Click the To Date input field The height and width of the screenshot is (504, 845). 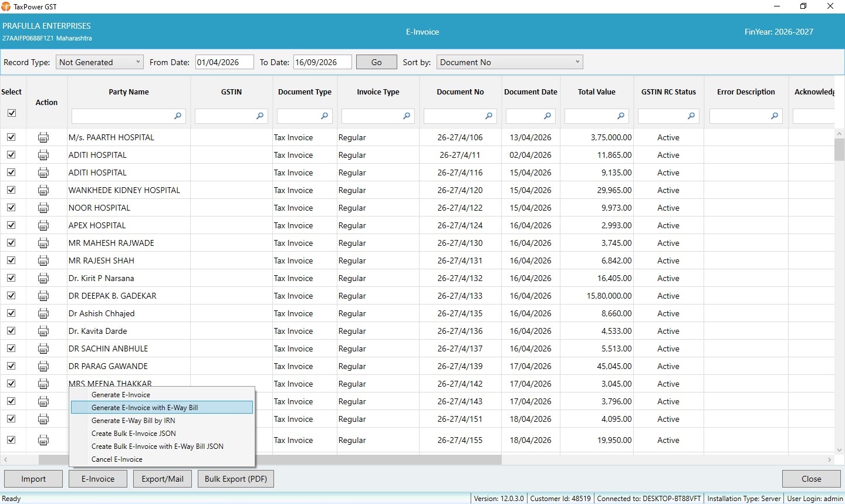(x=323, y=62)
